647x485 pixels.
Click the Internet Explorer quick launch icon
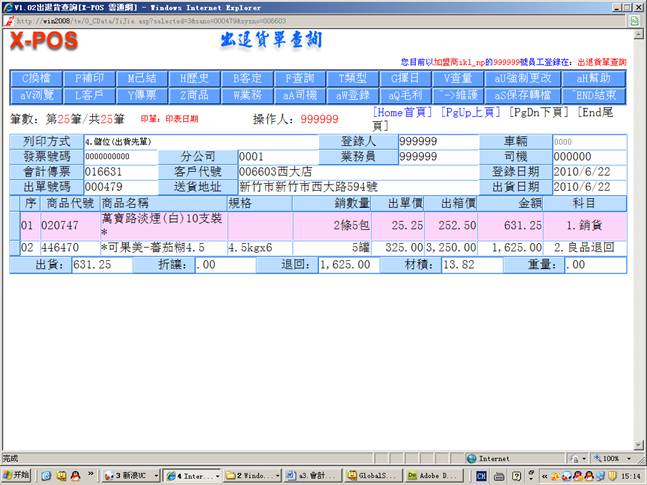click(x=46, y=475)
